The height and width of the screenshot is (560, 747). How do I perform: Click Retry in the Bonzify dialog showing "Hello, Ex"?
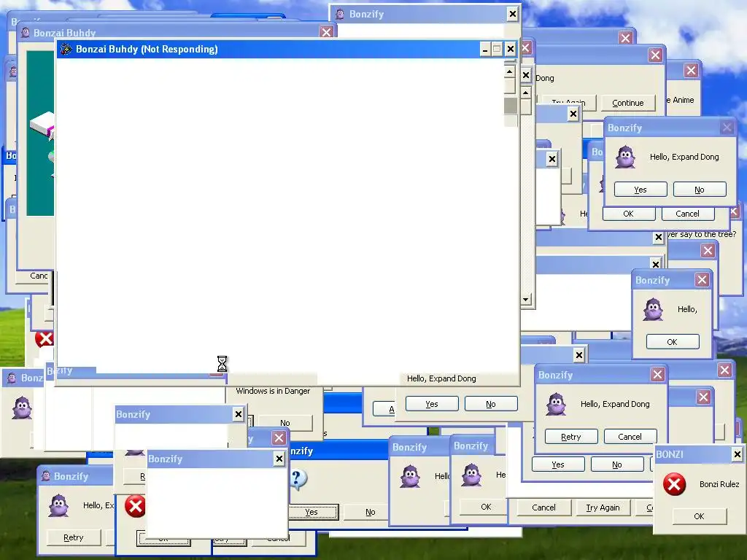coord(74,537)
